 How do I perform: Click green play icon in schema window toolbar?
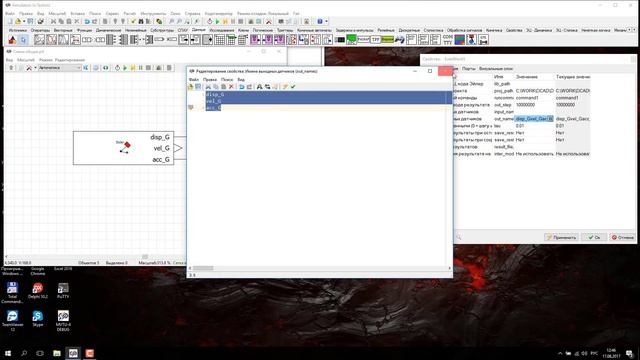tap(125, 68)
